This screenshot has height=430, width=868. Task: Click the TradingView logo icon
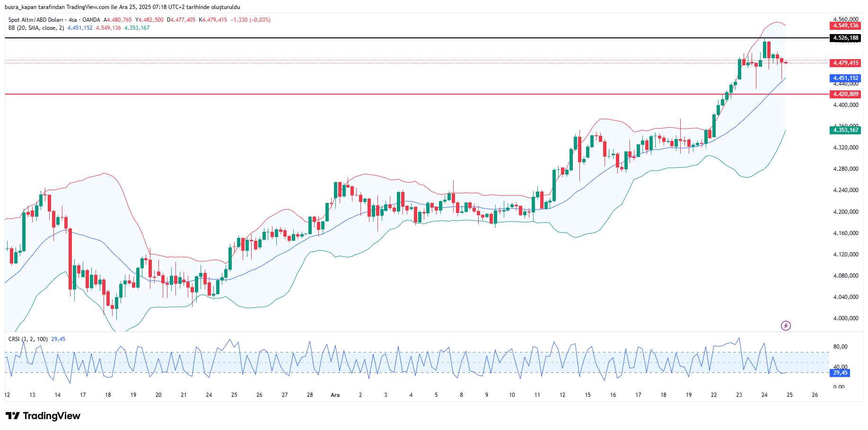(x=13, y=416)
